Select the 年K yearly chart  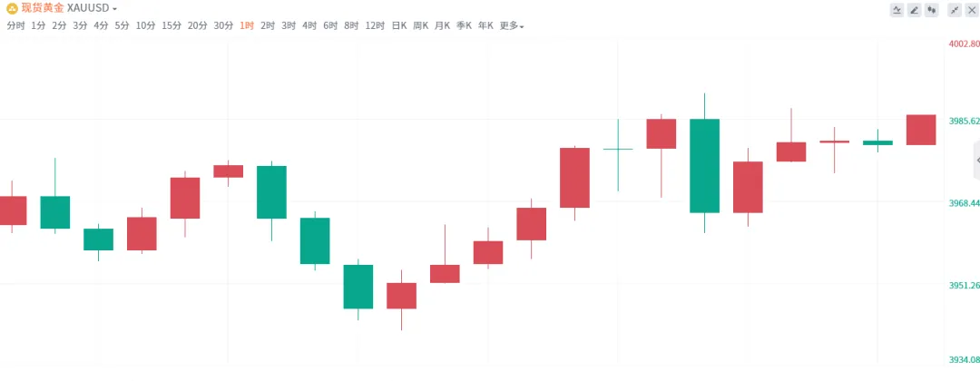pos(485,25)
